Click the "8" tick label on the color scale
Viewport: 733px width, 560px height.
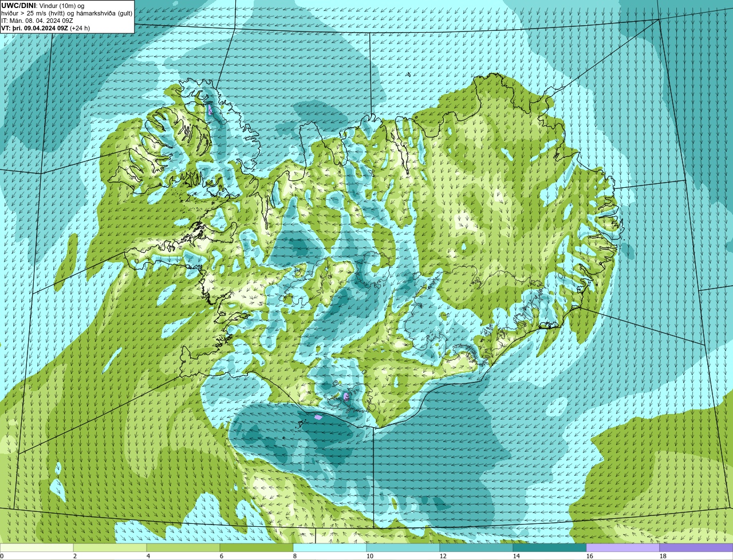coord(295,556)
